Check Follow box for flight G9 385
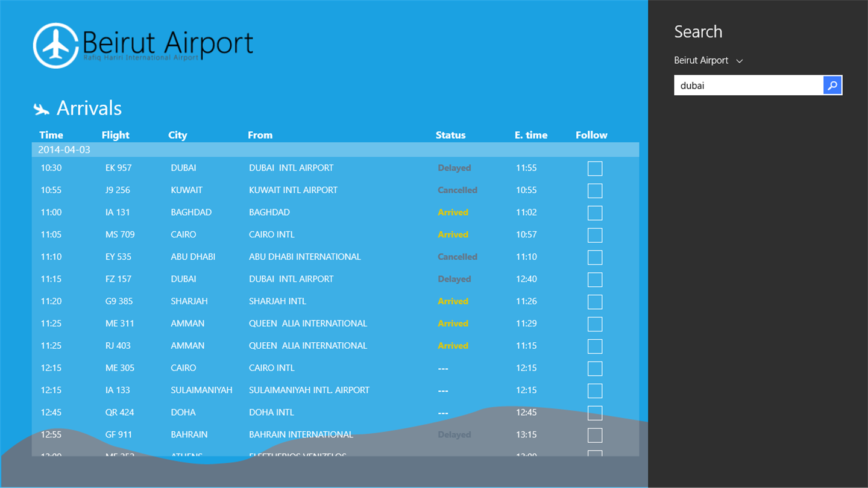Image resolution: width=868 pixels, height=488 pixels. coord(595,302)
